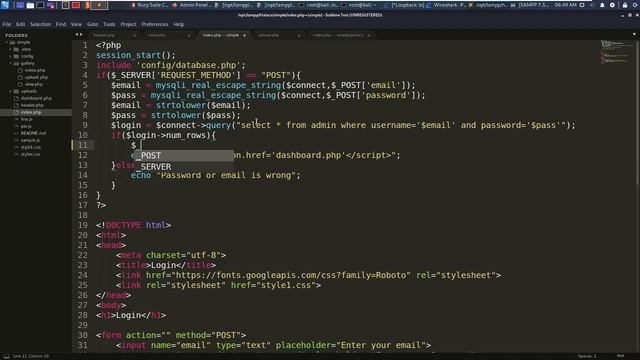Open dashboard.php in sidebar

(36, 98)
